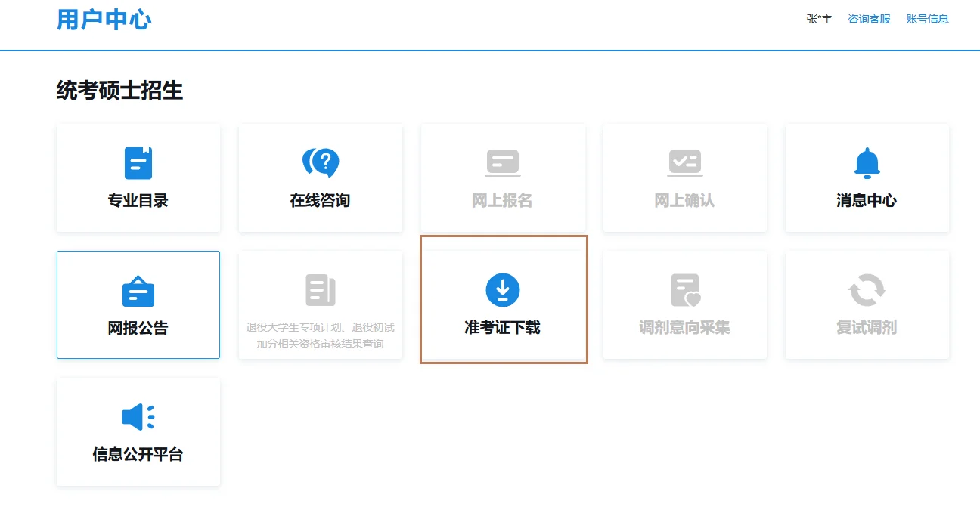This screenshot has width=980, height=516.
Task: Select the 复试调剂 refresh arrows icon
Action: pos(867,289)
